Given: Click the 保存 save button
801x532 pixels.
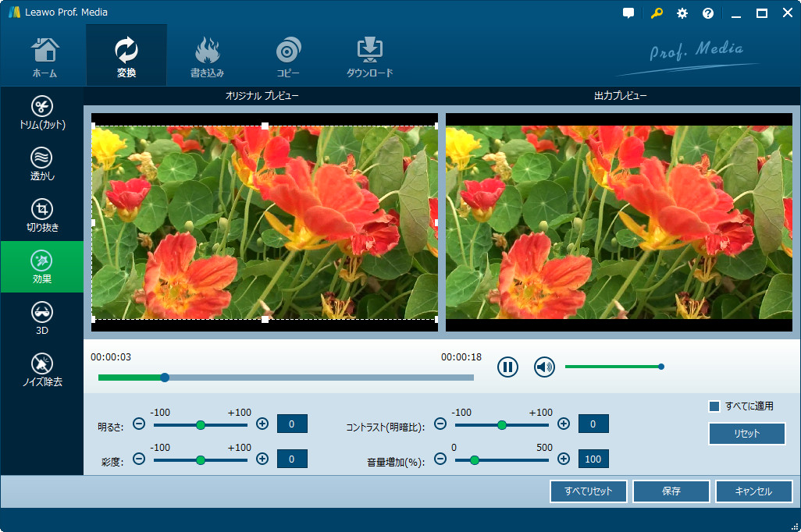Looking at the screenshot, I should 671,491.
